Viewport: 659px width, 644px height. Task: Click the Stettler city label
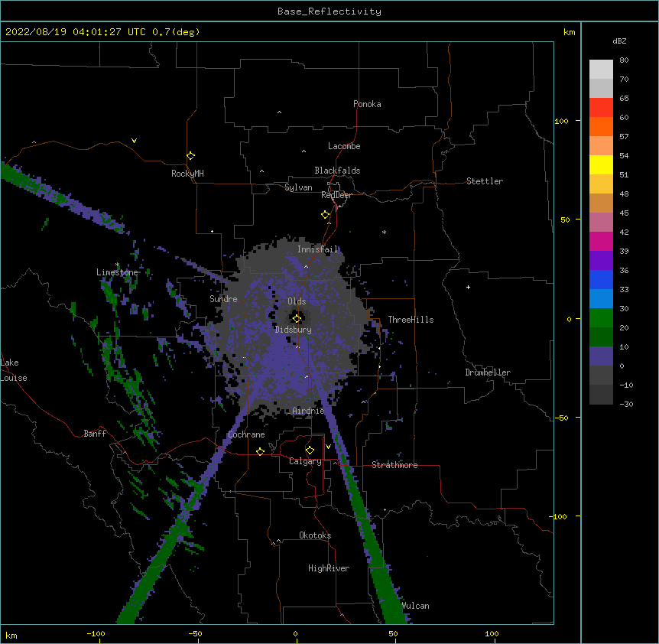485,181
